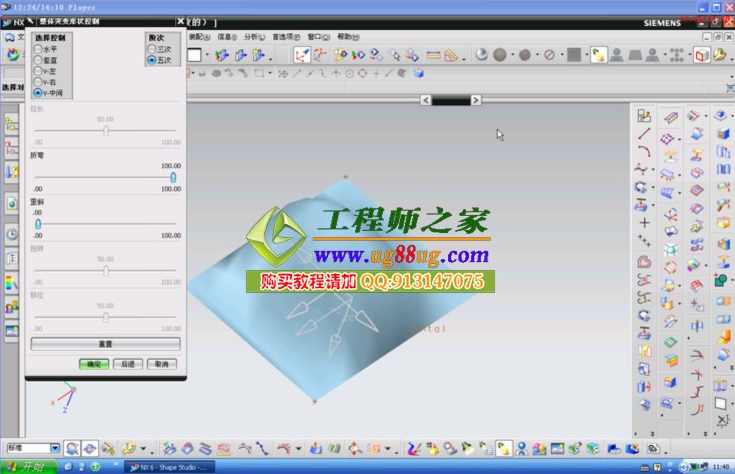Open the 分析 menu
735x474 pixels.
[255, 37]
